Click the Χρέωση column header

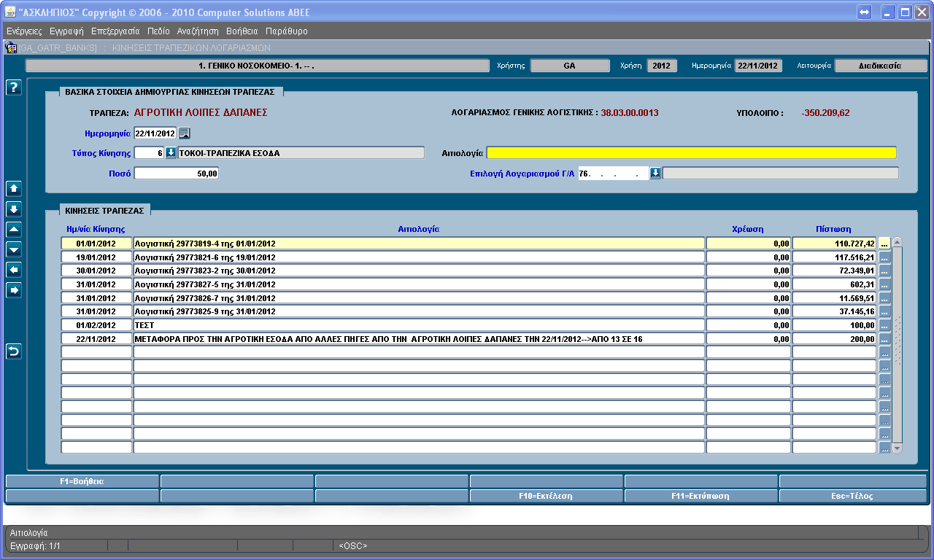point(747,228)
